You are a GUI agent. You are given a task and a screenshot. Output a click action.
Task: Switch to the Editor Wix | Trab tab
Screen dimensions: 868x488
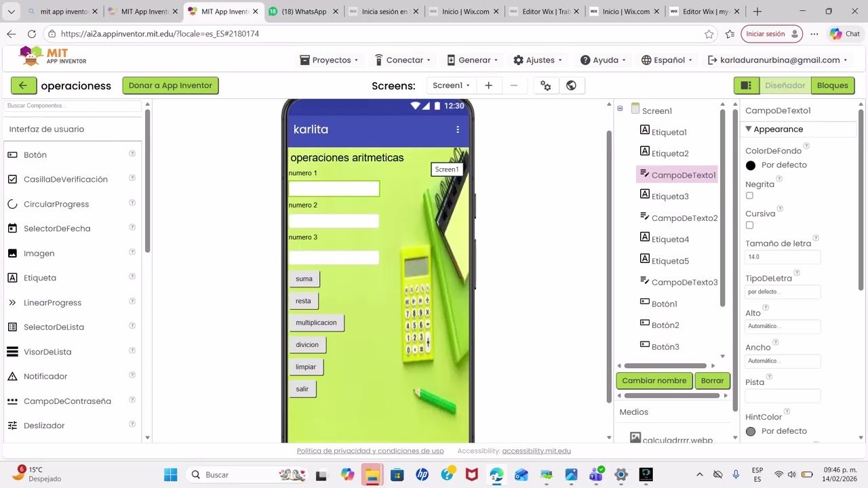point(544,12)
